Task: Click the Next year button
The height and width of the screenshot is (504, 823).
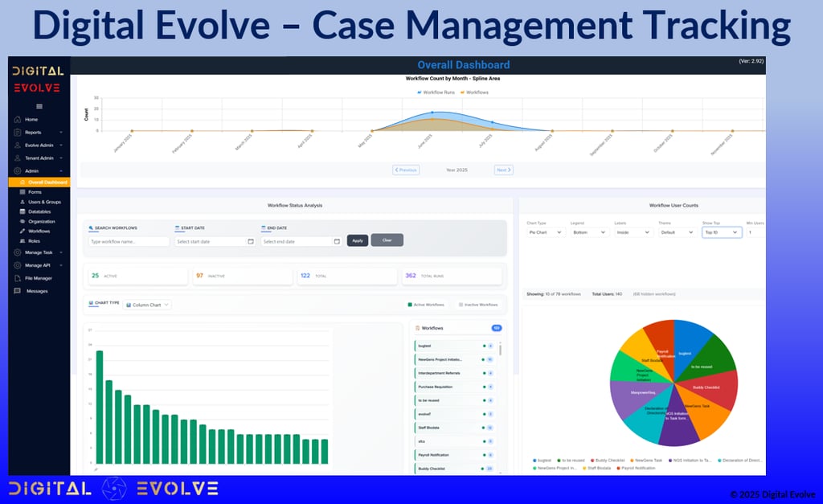Action: pos(503,170)
